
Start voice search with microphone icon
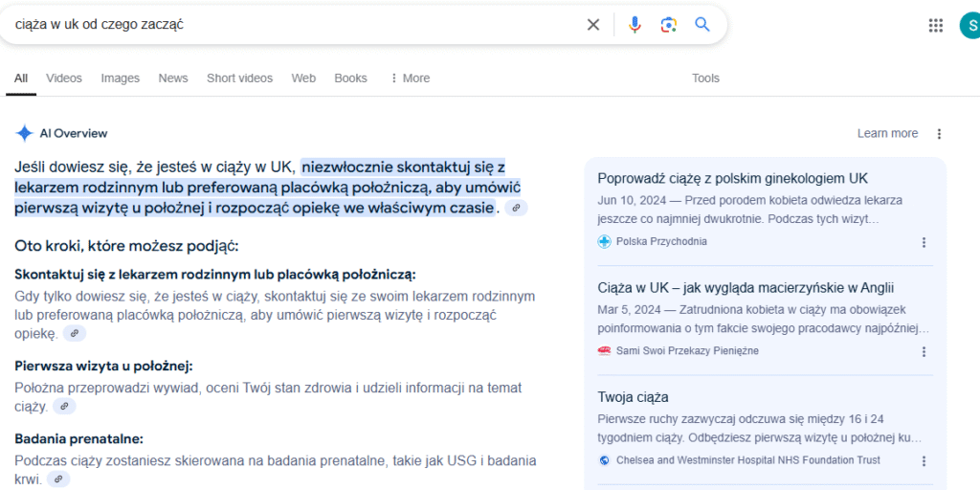635,25
